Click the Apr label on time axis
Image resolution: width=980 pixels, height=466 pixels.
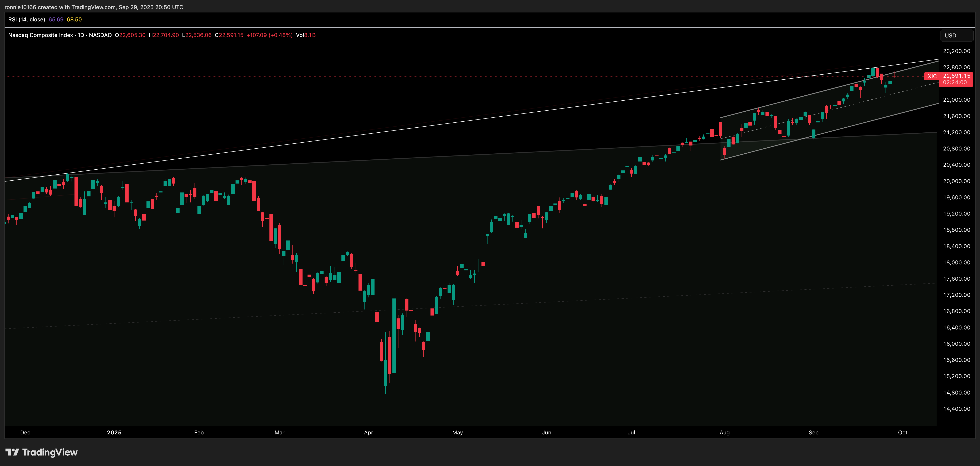(368, 433)
